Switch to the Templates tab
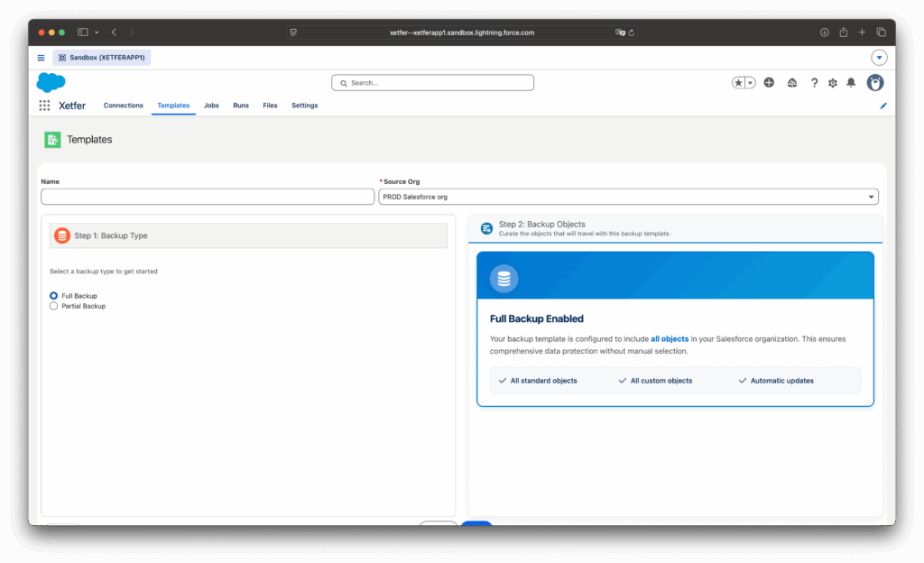924x563 pixels. coord(173,106)
